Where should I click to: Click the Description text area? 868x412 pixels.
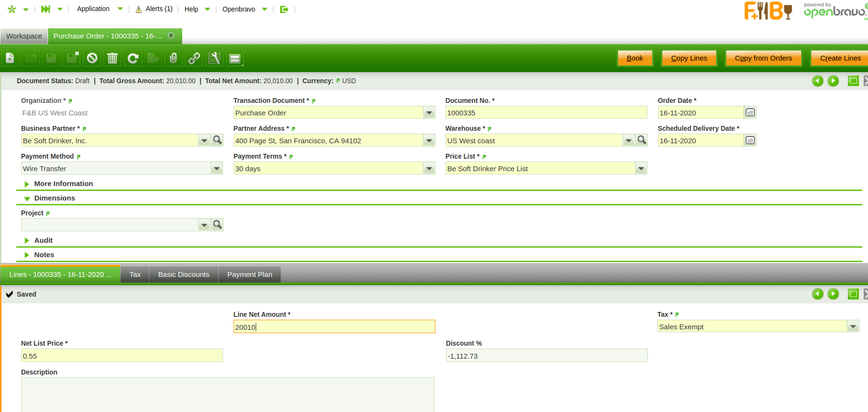(x=228, y=395)
